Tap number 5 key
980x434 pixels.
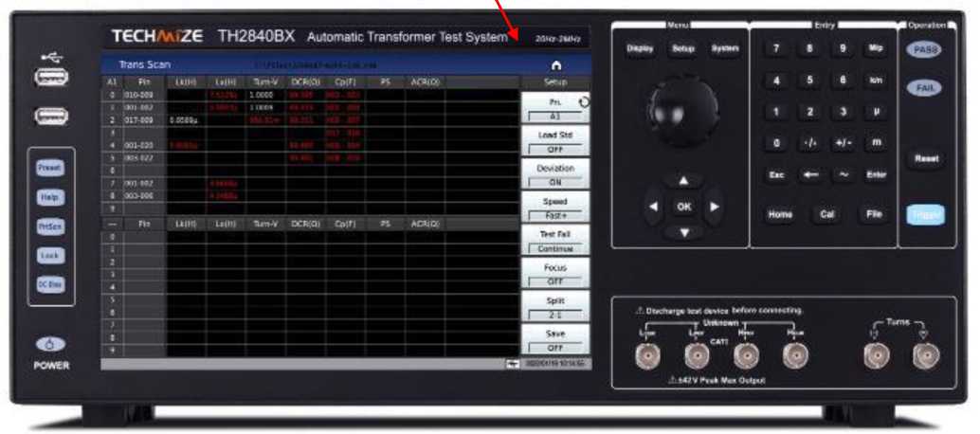pyautogui.click(x=809, y=81)
